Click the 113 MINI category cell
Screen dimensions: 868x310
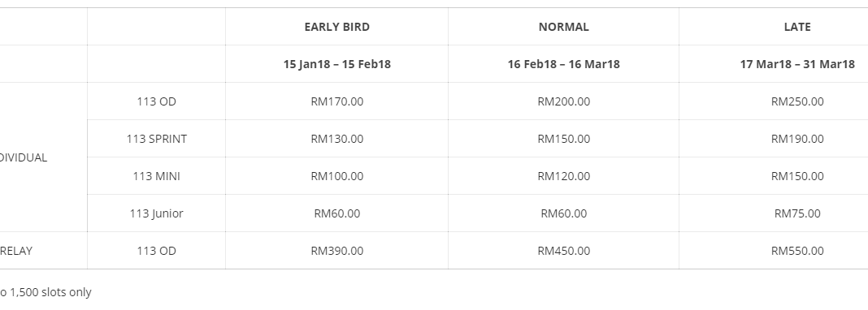(x=156, y=176)
